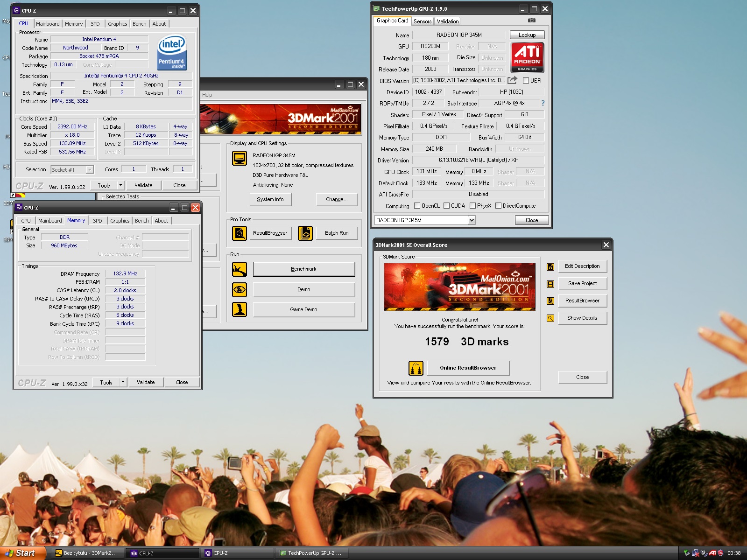Click the 3DMark2001 score banner image
This screenshot has height=560, width=747.
coord(460,287)
